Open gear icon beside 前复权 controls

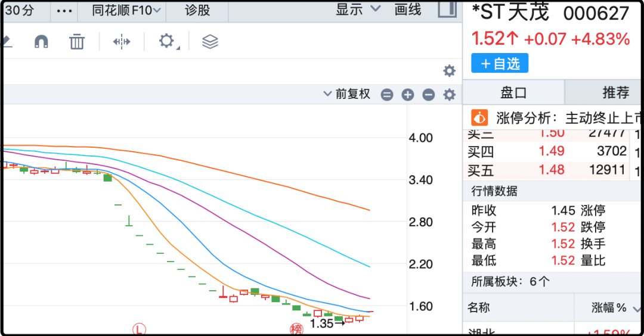450,95
